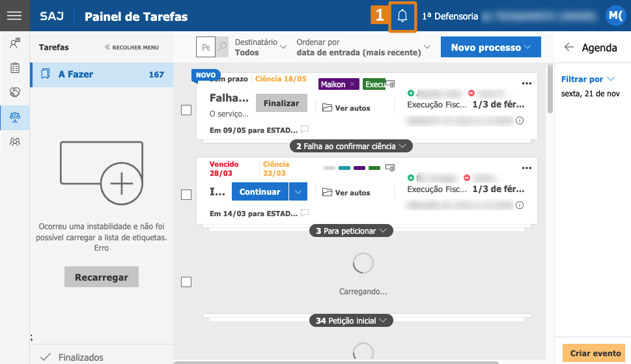Open three-dot menu on Vencido 28/03 card

click(526, 168)
